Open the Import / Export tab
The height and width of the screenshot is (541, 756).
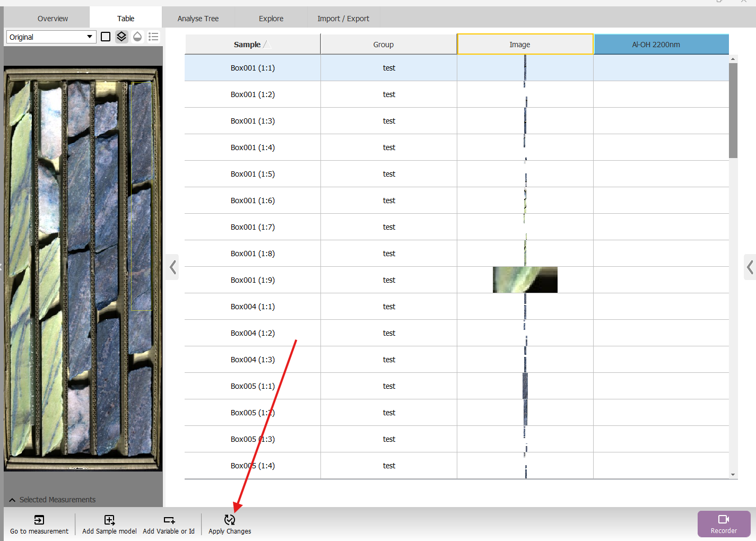click(343, 19)
